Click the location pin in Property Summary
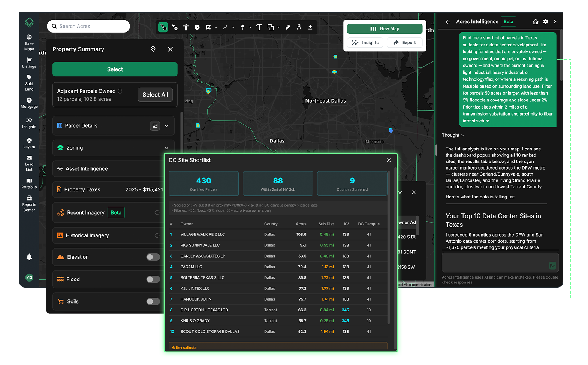Image resolution: width=588 pixels, height=365 pixels. pos(153,49)
